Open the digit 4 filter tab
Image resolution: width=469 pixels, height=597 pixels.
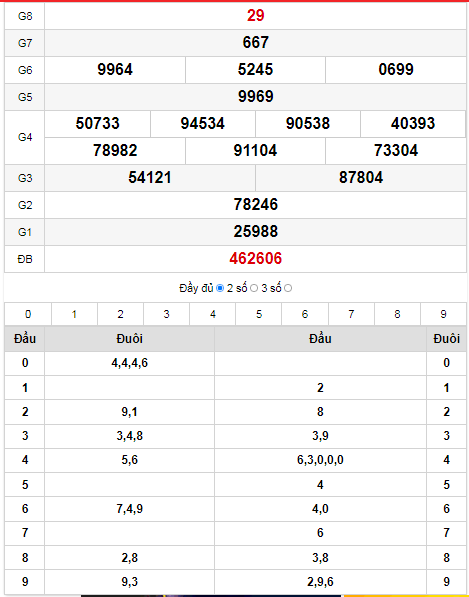pos(212,314)
